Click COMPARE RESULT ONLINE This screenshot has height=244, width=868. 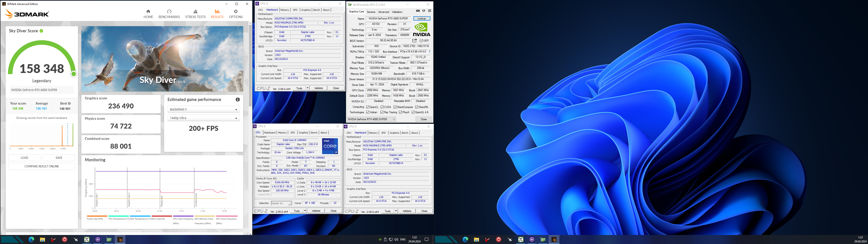pos(42,167)
